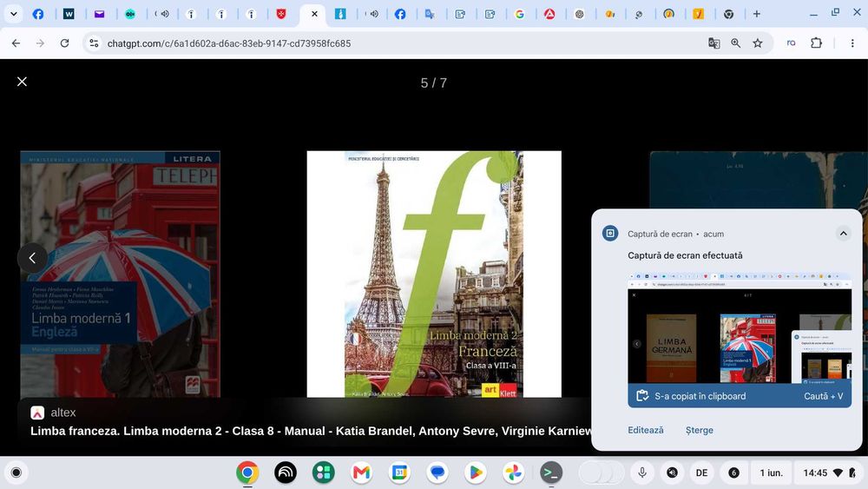Select the partially visible blue cover on right
868x489 pixels.
(x=759, y=180)
